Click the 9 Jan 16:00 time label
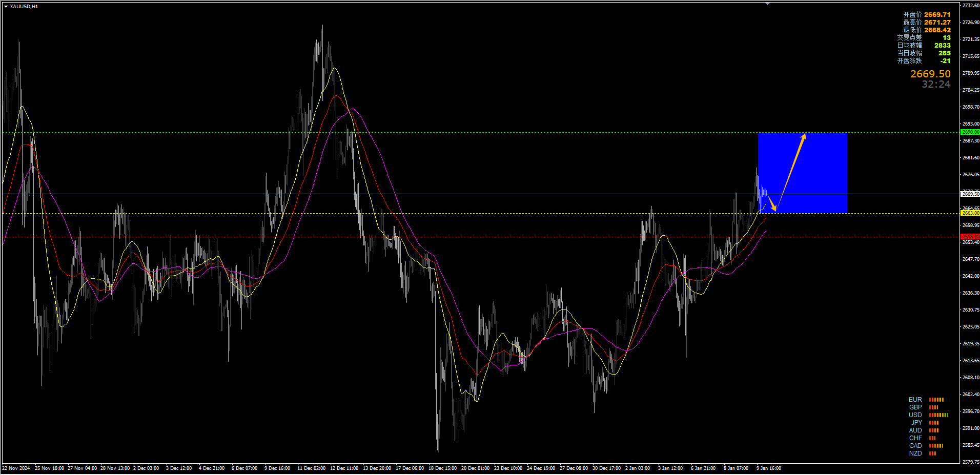980x475 pixels. (x=769, y=468)
